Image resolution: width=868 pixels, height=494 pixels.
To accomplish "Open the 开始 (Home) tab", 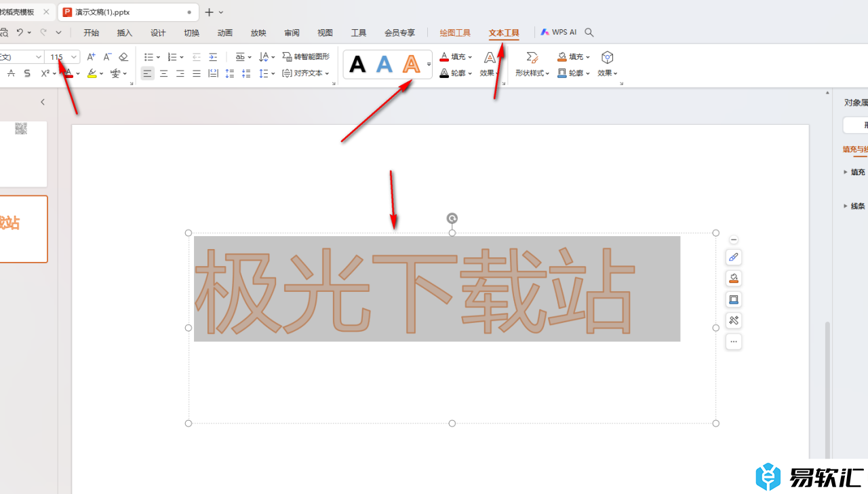I will pyautogui.click(x=91, y=33).
